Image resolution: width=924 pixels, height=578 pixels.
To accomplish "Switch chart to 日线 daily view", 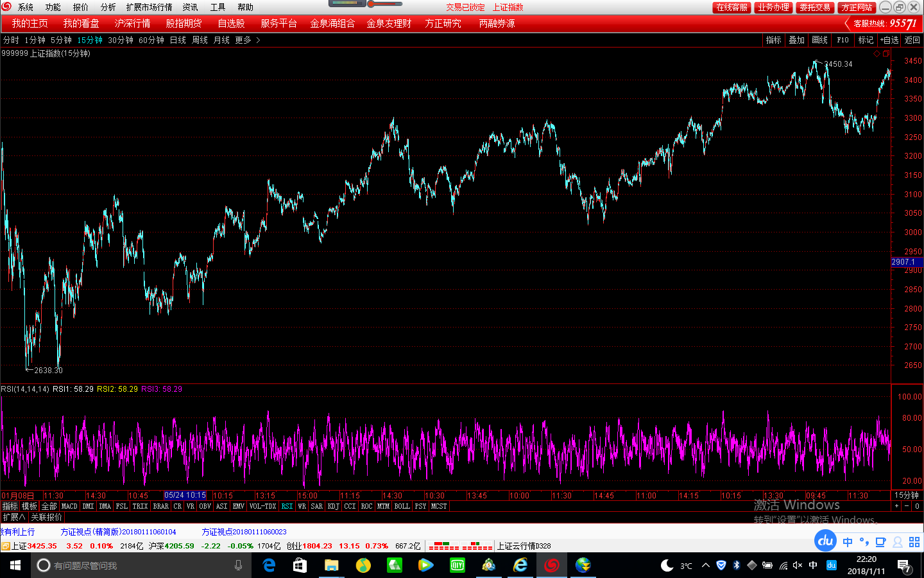I will click(x=178, y=40).
